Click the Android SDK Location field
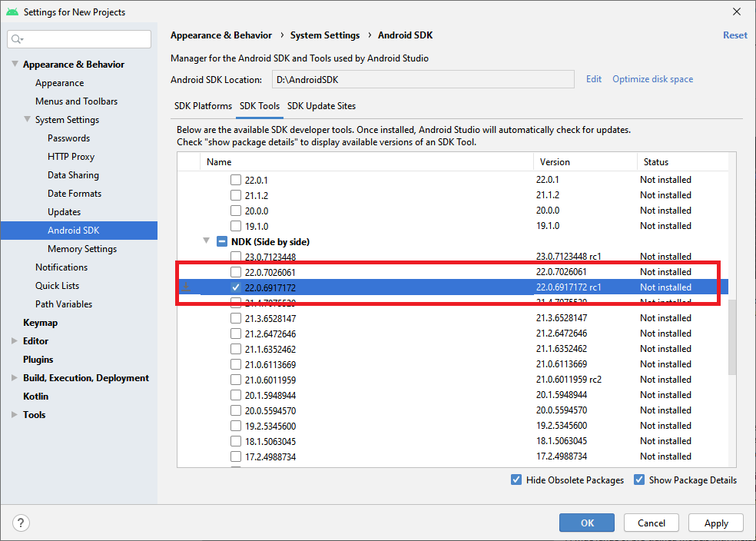 click(x=423, y=79)
